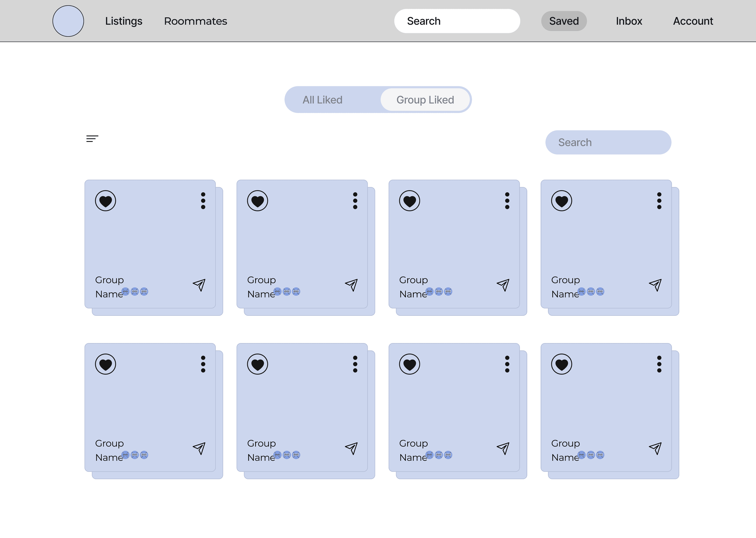
Task: Click first member photo on fourth top-row card
Action: pyautogui.click(x=582, y=292)
